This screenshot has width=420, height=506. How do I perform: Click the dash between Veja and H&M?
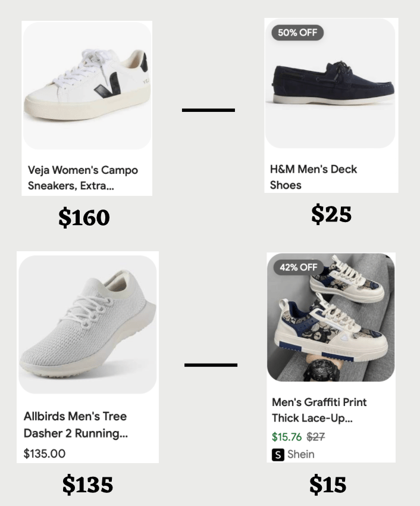(208, 110)
